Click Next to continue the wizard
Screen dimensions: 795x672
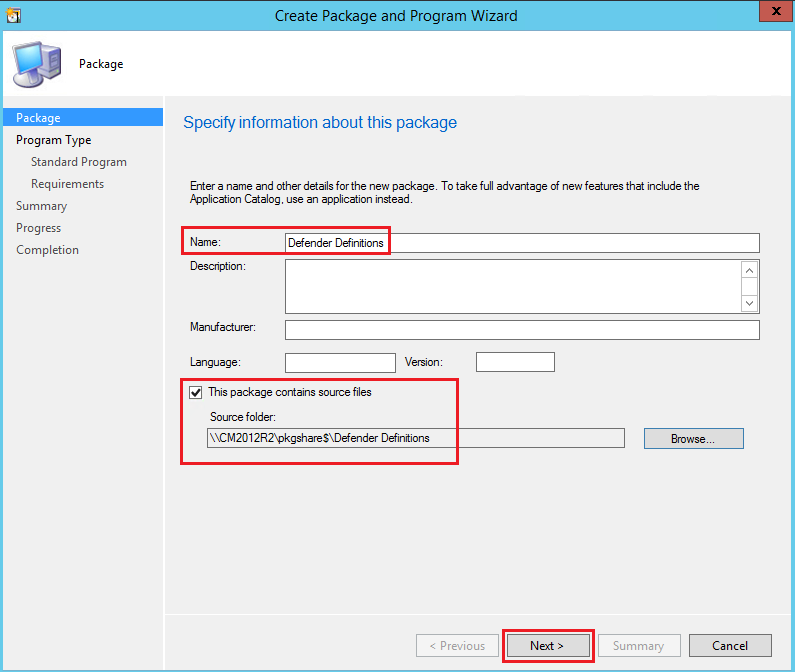coord(547,646)
